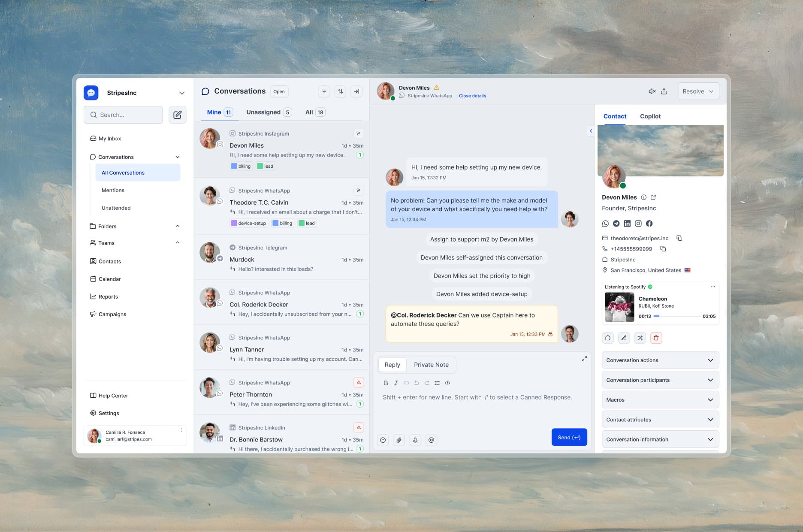
Task: Open the StripesInc workspace dropdown
Action: click(182, 93)
